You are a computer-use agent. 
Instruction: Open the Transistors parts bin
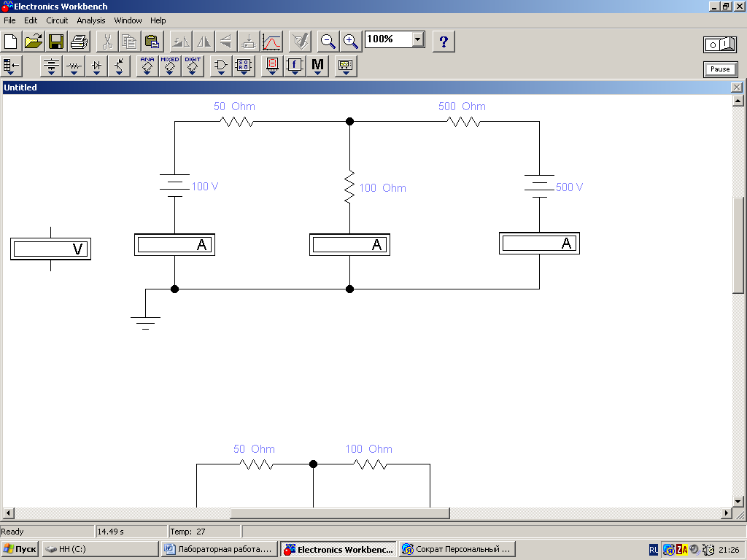(119, 66)
